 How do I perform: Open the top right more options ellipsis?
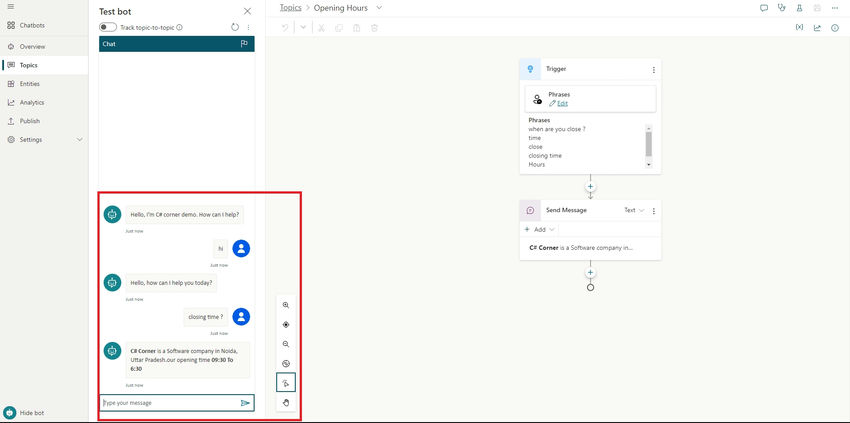[x=835, y=8]
